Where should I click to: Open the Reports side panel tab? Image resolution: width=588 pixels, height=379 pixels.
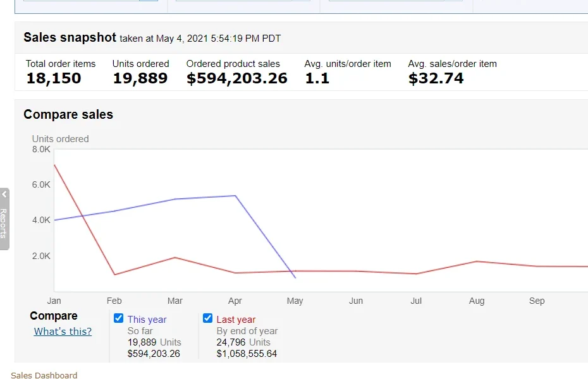click(4, 222)
